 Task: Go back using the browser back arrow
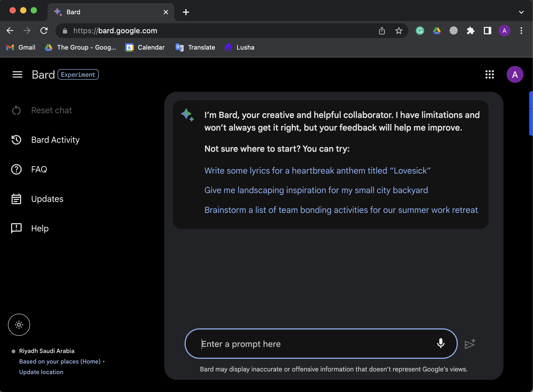pos(10,31)
